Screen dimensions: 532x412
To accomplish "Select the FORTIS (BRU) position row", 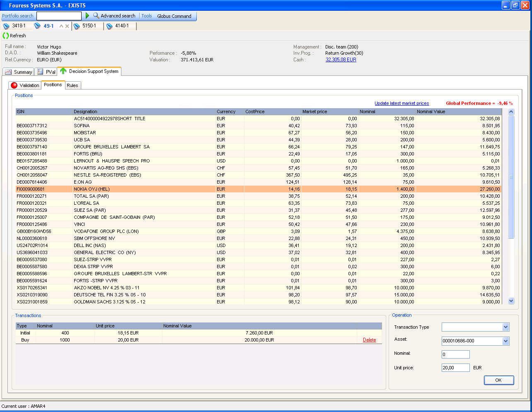I will pos(259,154).
